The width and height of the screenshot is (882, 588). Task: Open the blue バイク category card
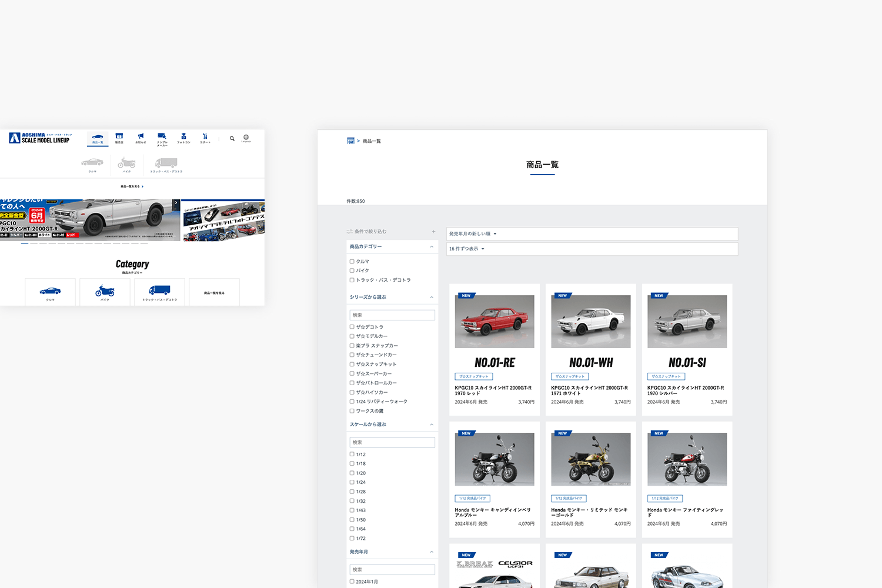point(105,292)
